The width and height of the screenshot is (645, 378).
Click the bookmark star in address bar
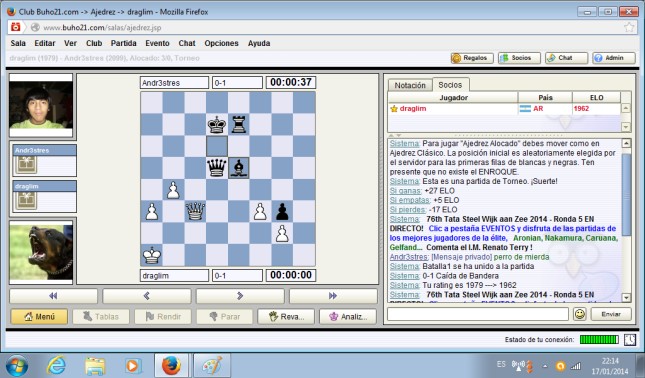pyautogui.click(x=629, y=28)
